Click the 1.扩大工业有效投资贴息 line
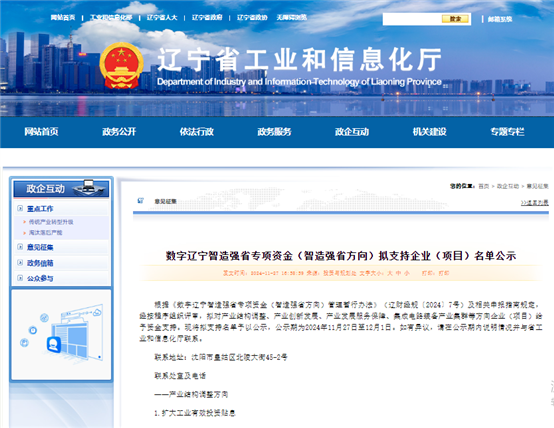Image resolution: width=554 pixels, height=428 pixels. tap(195, 413)
